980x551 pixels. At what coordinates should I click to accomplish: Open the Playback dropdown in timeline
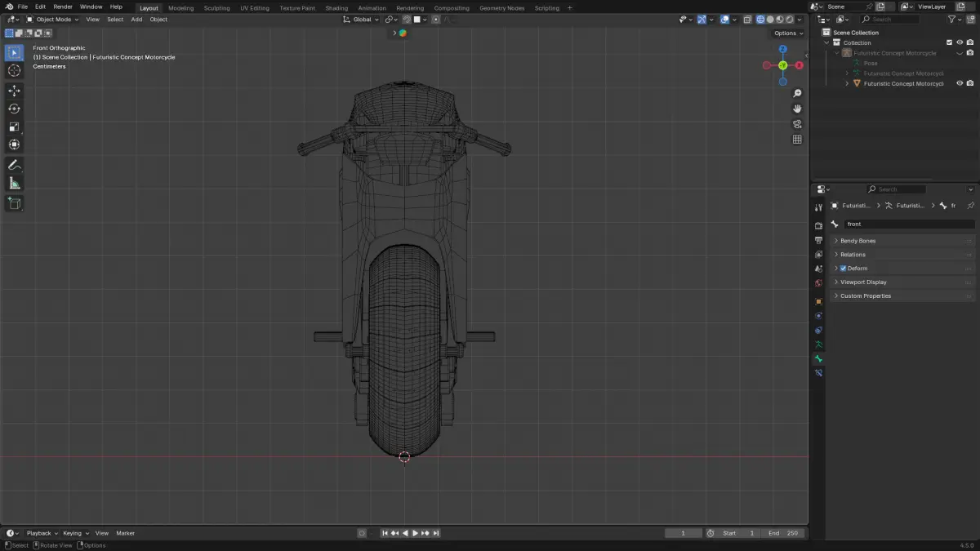pyautogui.click(x=42, y=533)
